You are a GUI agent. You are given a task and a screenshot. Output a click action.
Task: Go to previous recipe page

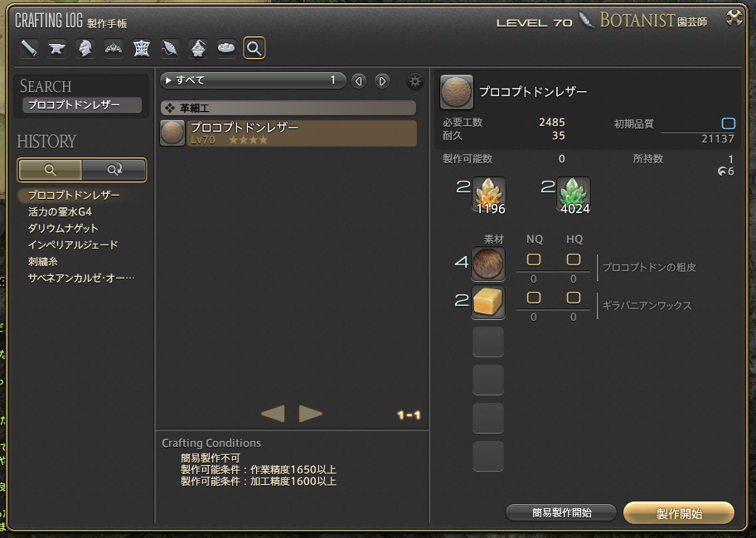(273, 414)
